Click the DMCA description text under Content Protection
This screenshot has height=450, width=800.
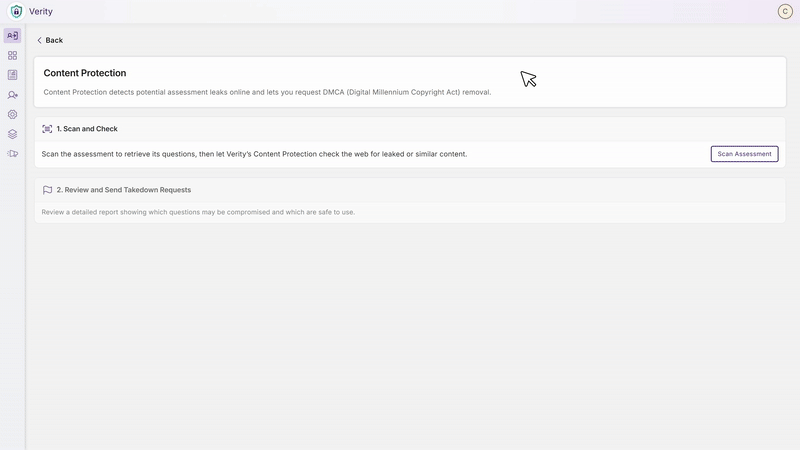click(267, 92)
